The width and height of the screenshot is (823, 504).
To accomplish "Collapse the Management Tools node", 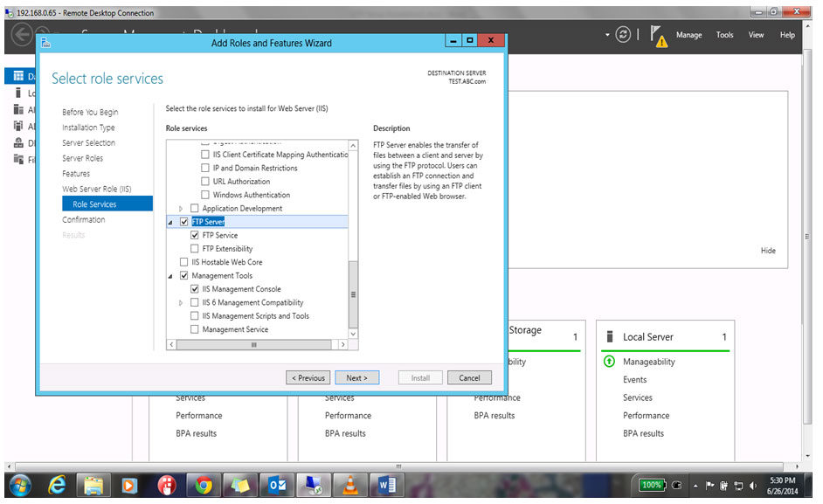I will [170, 276].
